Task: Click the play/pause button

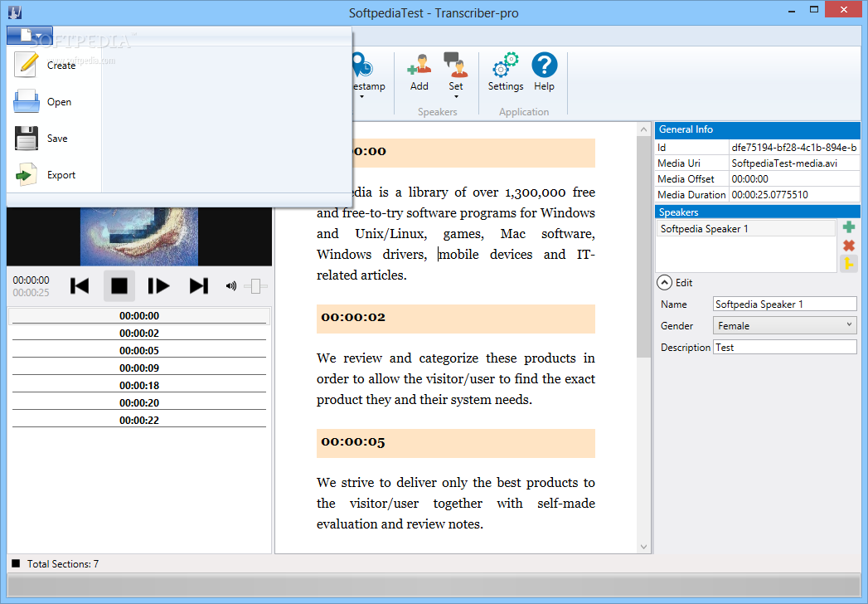Action: click(158, 286)
